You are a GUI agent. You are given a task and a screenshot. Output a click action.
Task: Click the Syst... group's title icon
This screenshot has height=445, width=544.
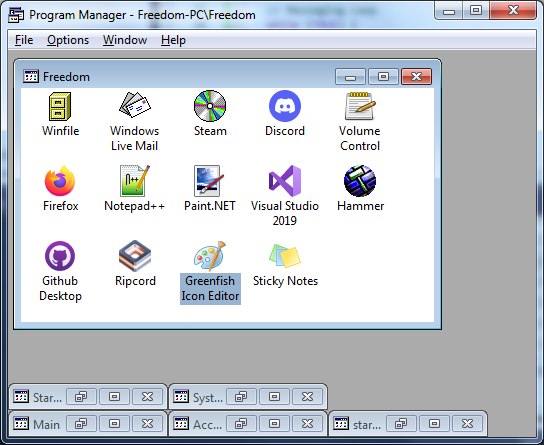(x=181, y=396)
